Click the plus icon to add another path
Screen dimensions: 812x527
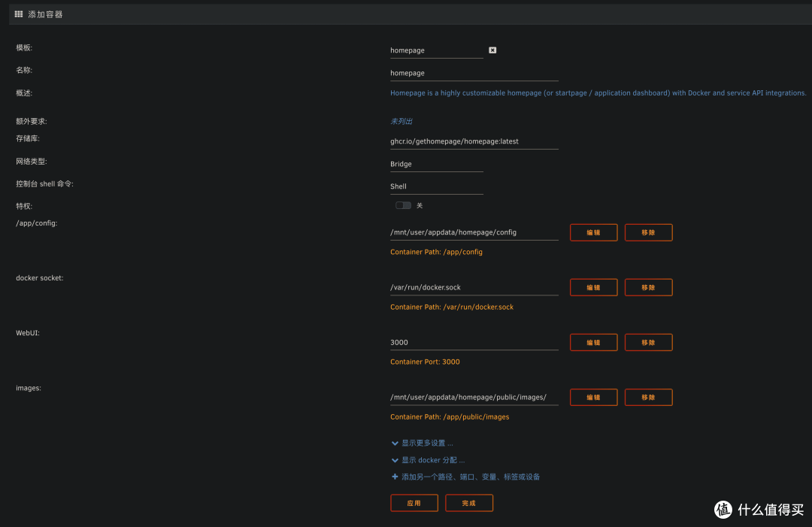point(395,477)
